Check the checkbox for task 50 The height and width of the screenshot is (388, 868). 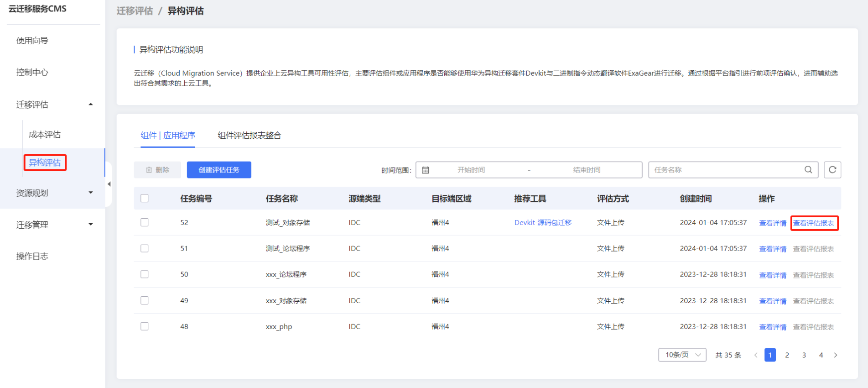coord(145,274)
